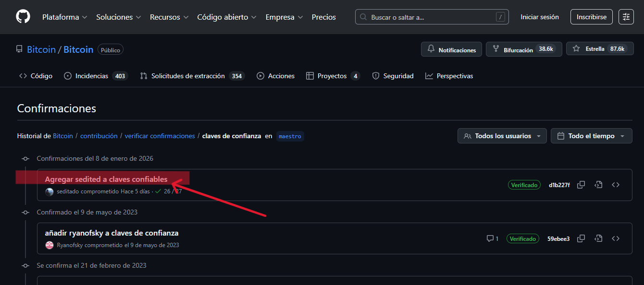The width and height of the screenshot is (644, 285).
Task: Copy full SHA for commit 59ebee3
Action: (x=581, y=238)
